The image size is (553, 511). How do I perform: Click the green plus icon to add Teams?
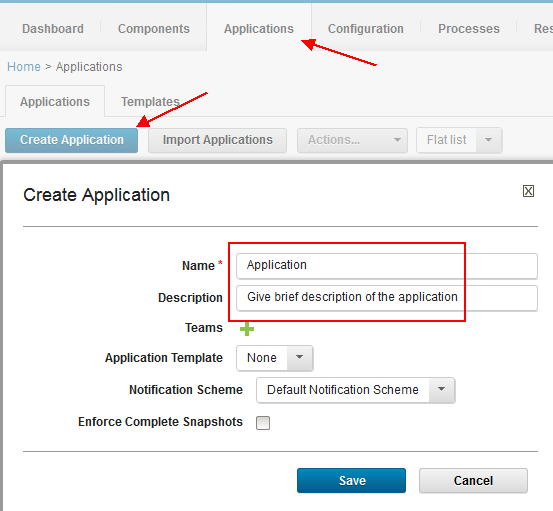click(x=247, y=329)
